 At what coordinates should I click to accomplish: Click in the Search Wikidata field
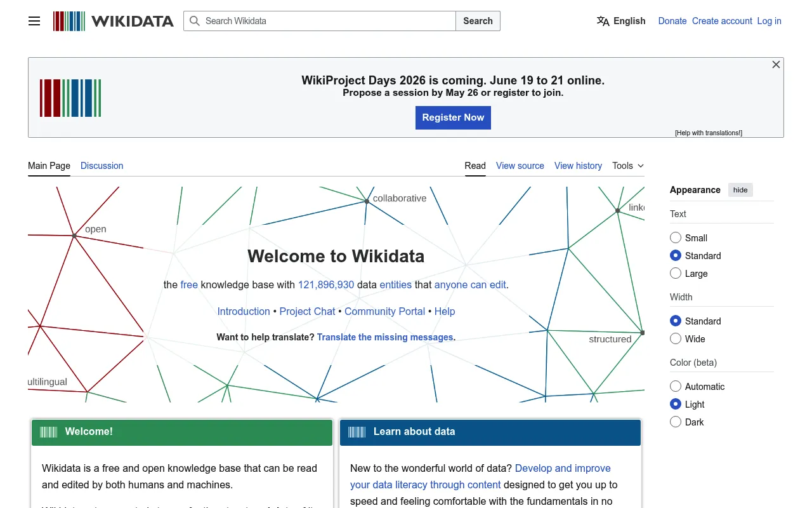[320, 21]
